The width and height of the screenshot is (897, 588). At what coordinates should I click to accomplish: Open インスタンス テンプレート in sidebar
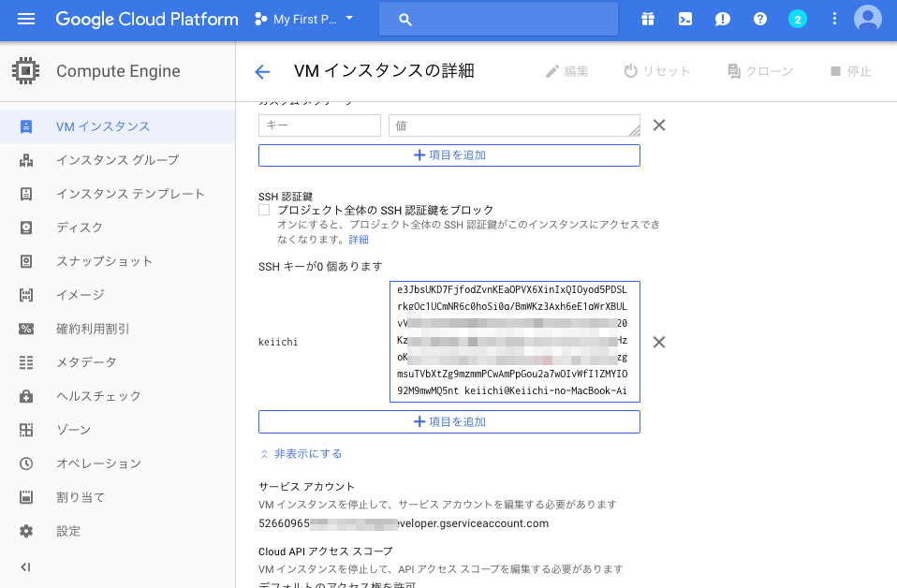tap(118, 194)
